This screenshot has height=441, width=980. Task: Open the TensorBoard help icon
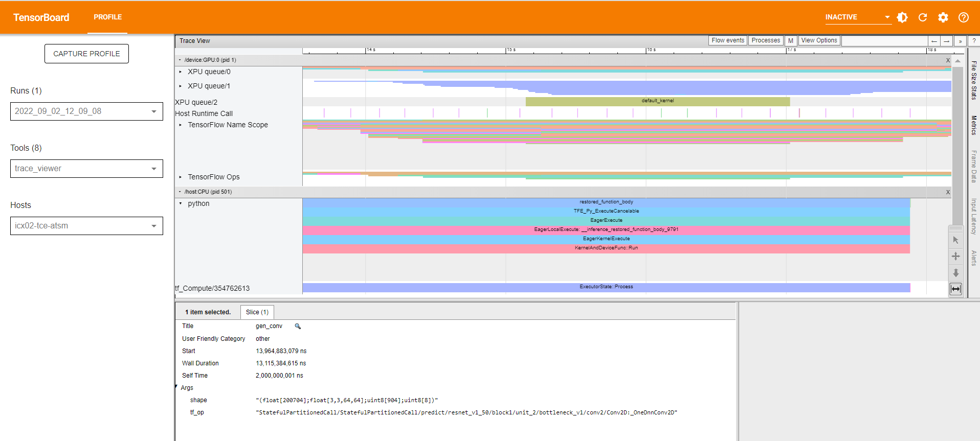tap(964, 17)
